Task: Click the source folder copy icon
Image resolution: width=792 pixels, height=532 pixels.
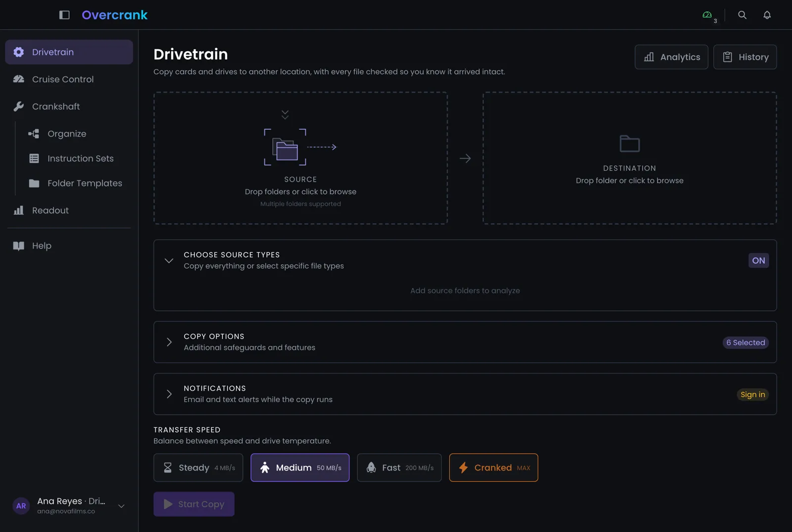Action: pyautogui.click(x=286, y=148)
